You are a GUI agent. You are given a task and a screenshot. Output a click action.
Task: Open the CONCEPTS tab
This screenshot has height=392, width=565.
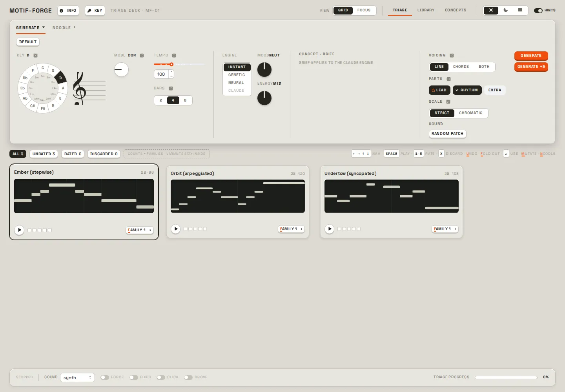(x=456, y=10)
